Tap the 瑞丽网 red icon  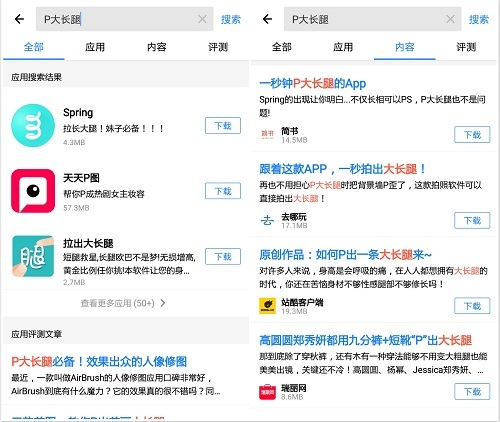point(267,392)
